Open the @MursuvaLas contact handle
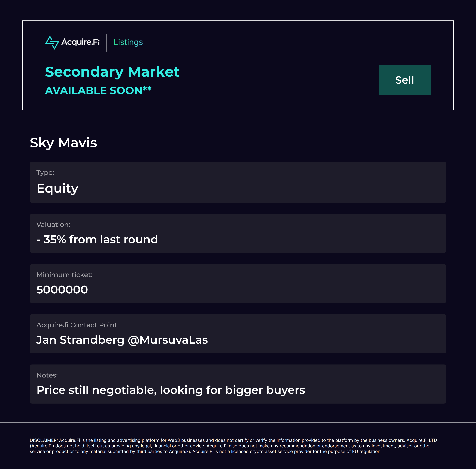The image size is (476, 469). (x=168, y=340)
